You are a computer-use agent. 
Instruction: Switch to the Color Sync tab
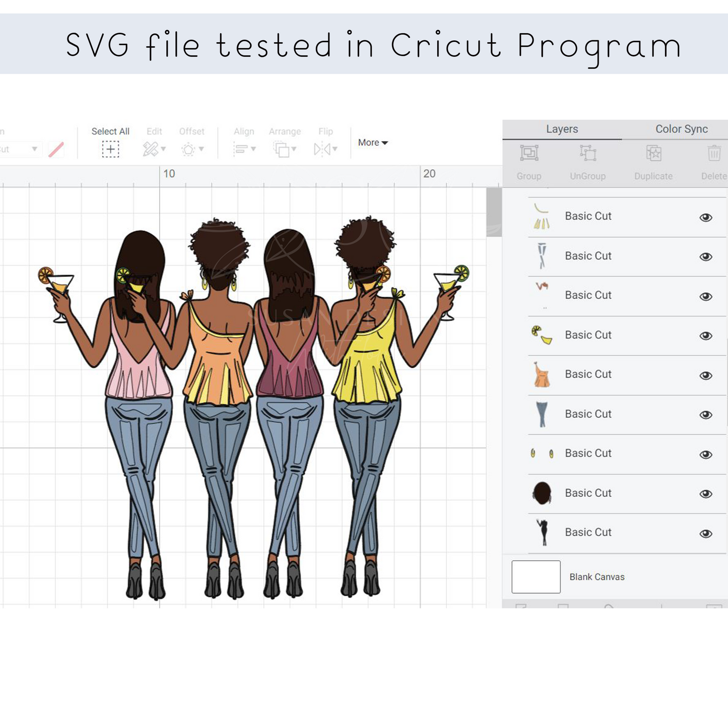tap(681, 129)
